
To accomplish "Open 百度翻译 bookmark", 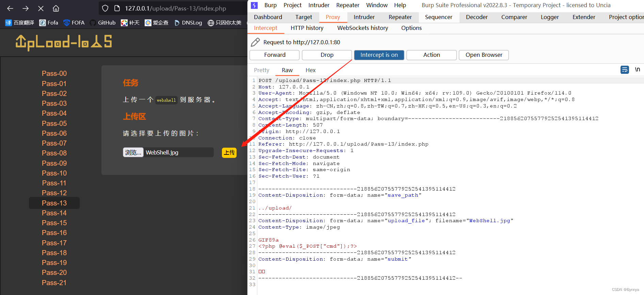I will coord(20,23).
